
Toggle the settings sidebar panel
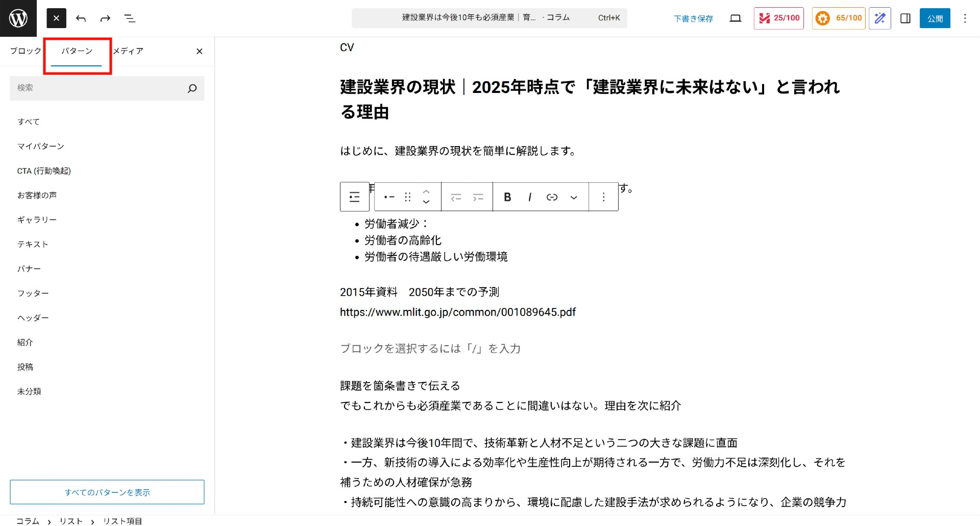coord(905,18)
